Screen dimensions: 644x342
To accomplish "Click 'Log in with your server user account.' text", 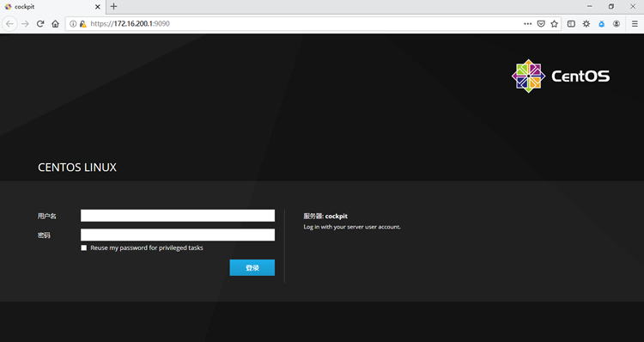I will click(352, 227).
